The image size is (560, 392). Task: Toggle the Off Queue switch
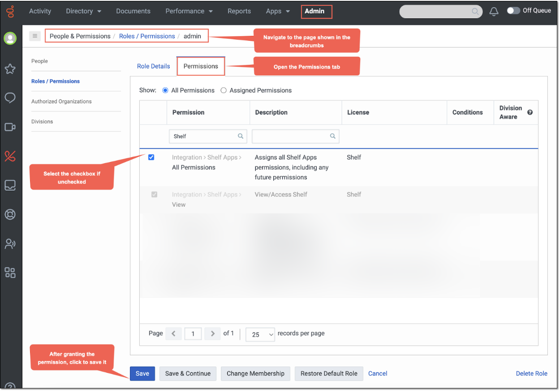coord(513,11)
